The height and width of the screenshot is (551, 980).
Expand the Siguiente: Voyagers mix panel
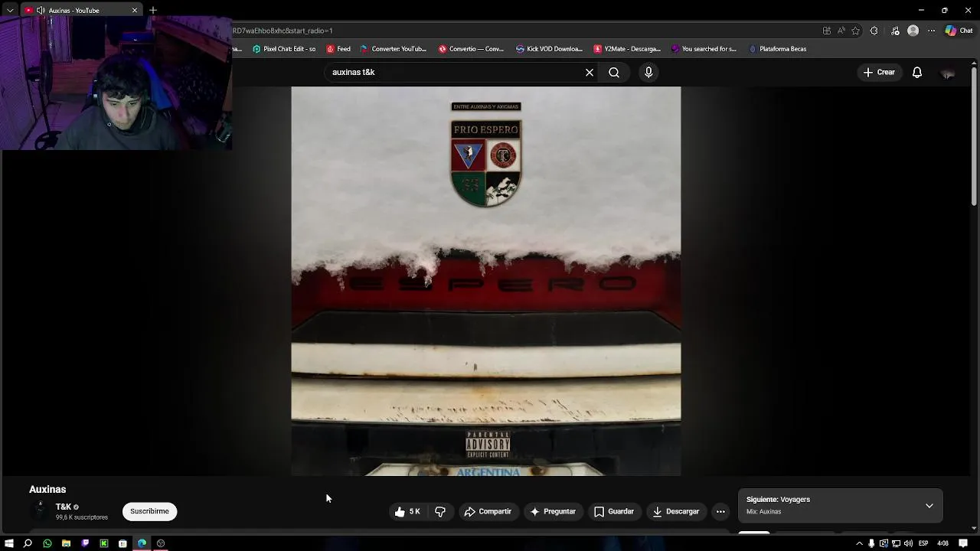(x=929, y=506)
